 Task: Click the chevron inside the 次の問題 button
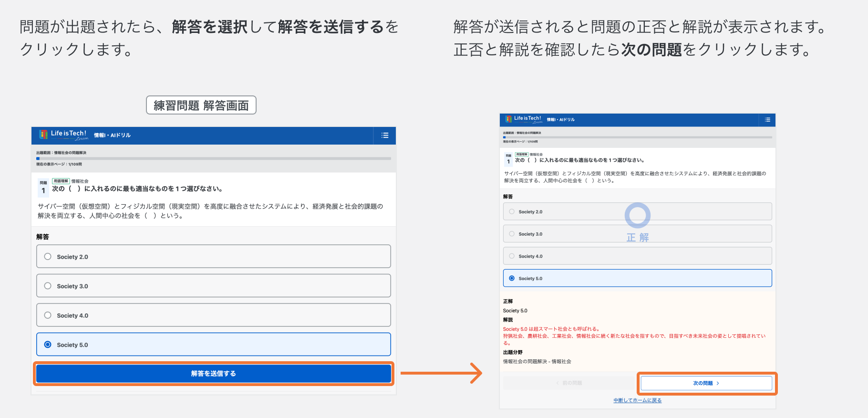click(718, 383)
